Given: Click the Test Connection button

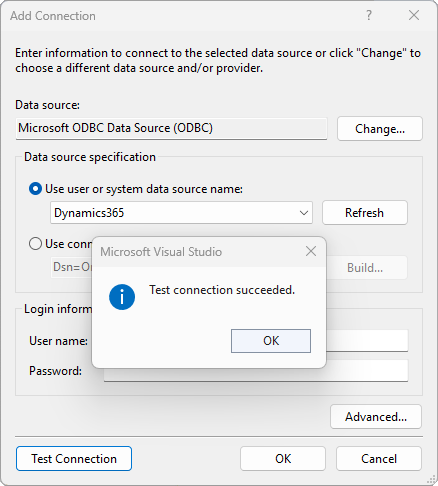Looking at the screenshot, I should (74, 459).
